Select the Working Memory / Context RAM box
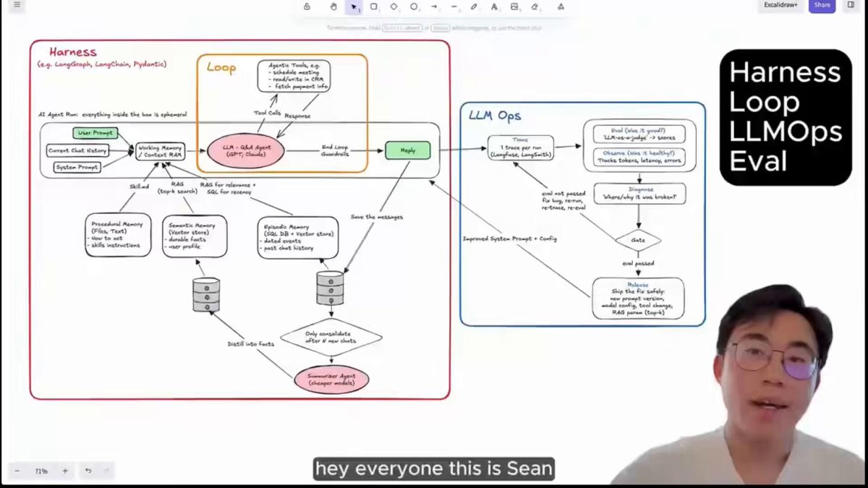Screen dimensions: 868x488 click(161, 151)
